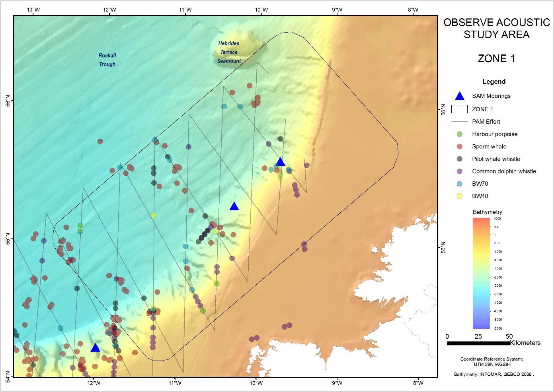Click the black kilometers scale bar

[478, 343]
